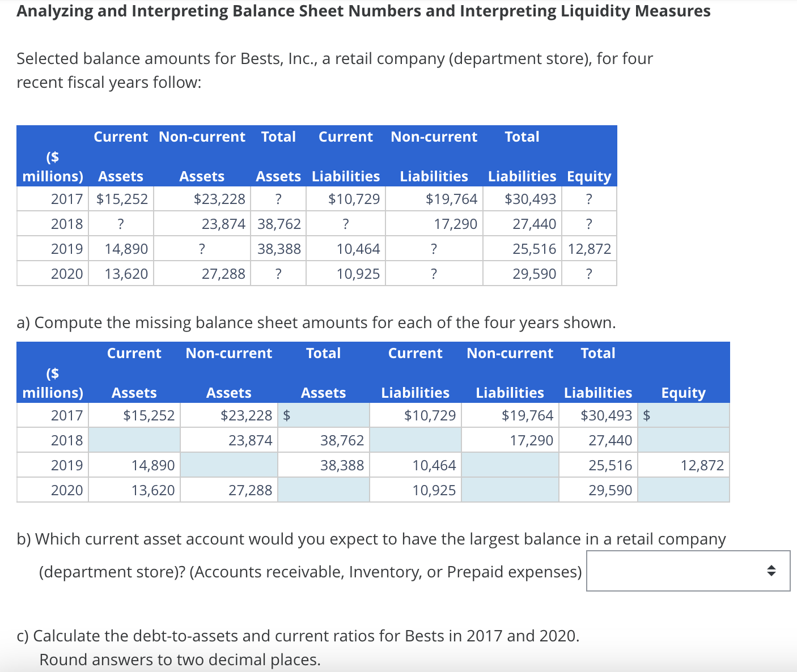Select the 14,890 value in answer table

point(153,465)
